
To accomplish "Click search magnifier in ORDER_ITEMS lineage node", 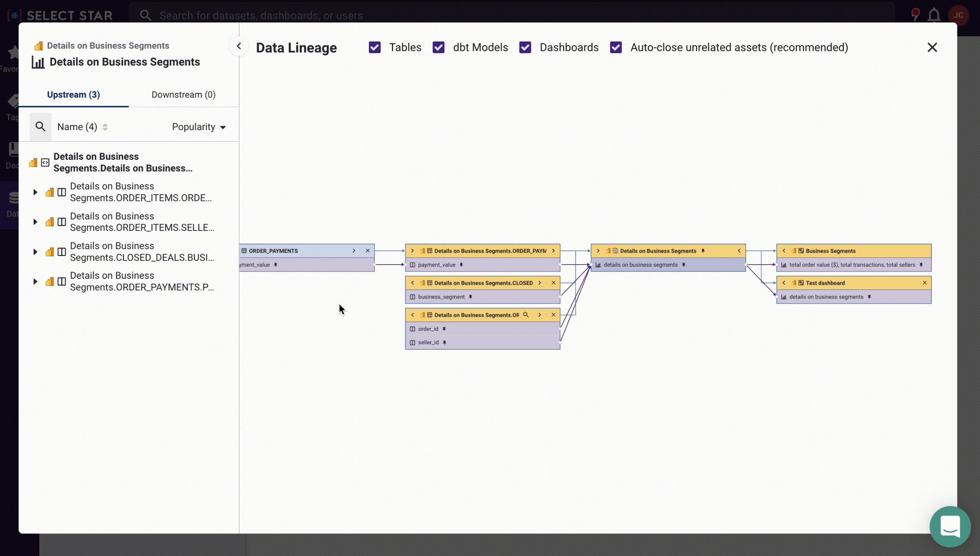I will (526, 315).
